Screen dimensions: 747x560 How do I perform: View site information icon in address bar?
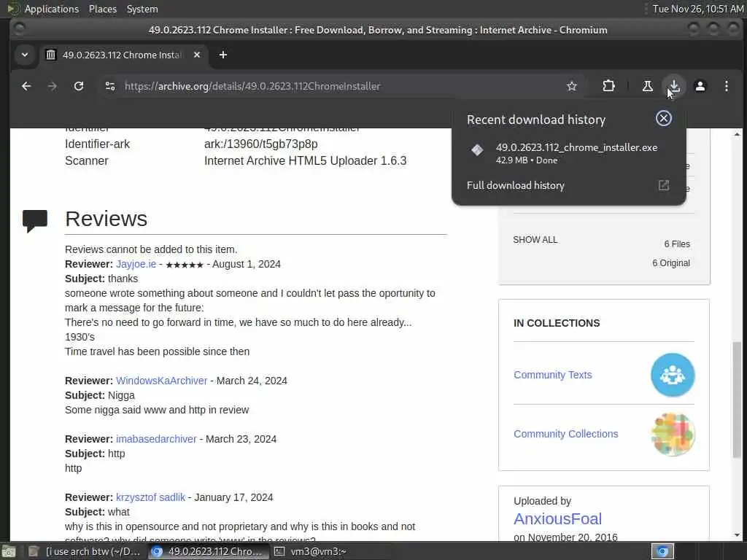[110, 86]
